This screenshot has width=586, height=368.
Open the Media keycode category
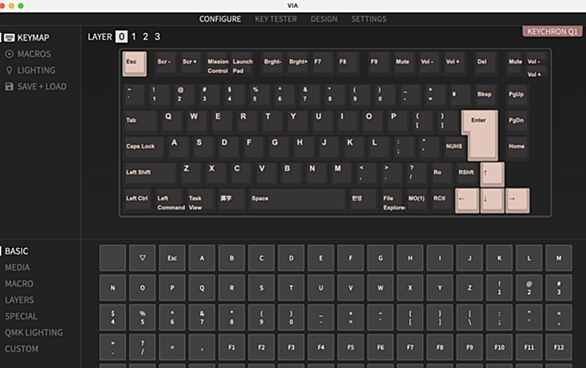click(17, 268)
